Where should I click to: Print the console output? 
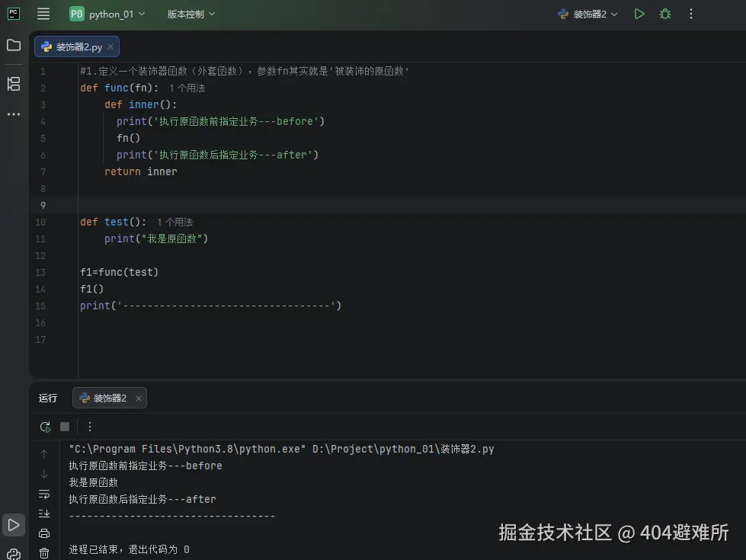coord(44,533)
